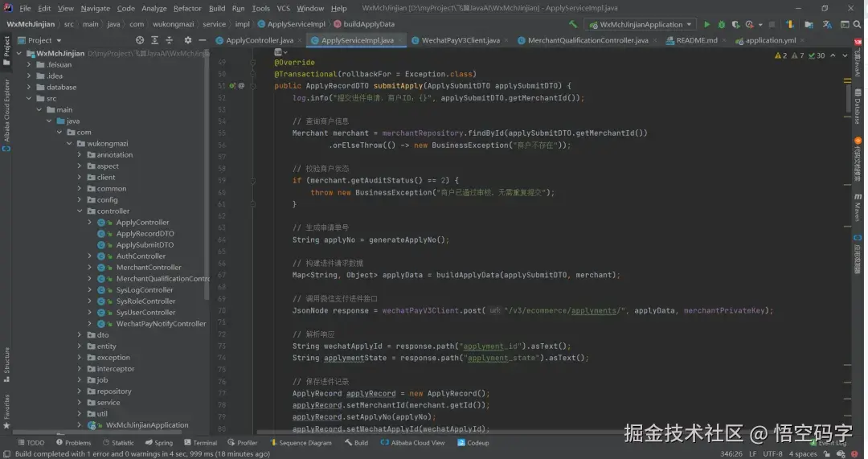
Task: Open the VCS menu
Action: click(x=283, y=8)
